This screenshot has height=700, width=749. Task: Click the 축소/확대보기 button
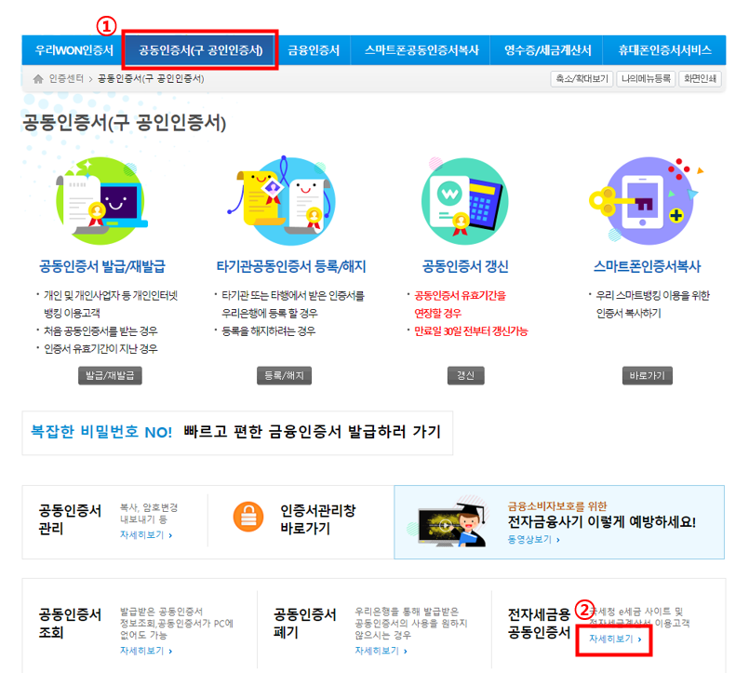(x=582, y=79)
